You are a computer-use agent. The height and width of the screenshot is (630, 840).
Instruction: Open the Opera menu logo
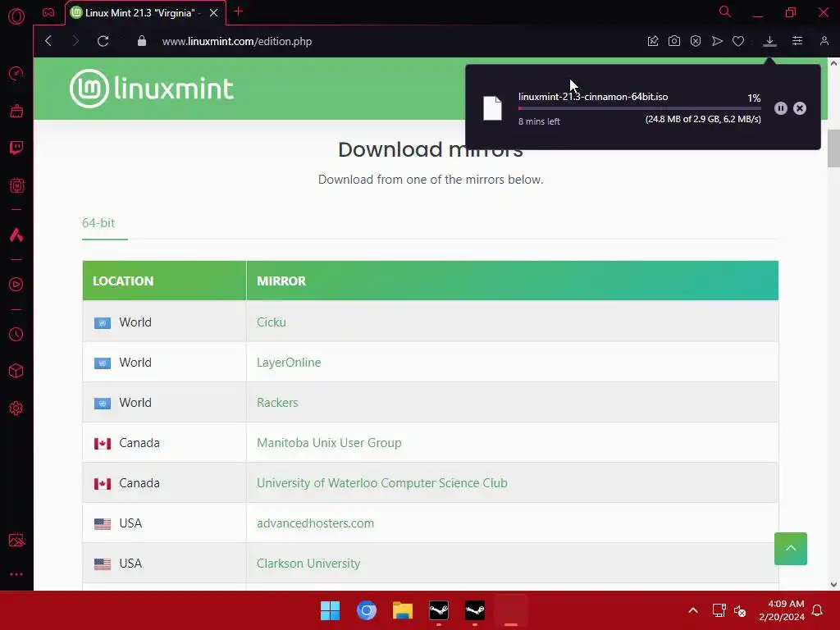tap(16, 16)
